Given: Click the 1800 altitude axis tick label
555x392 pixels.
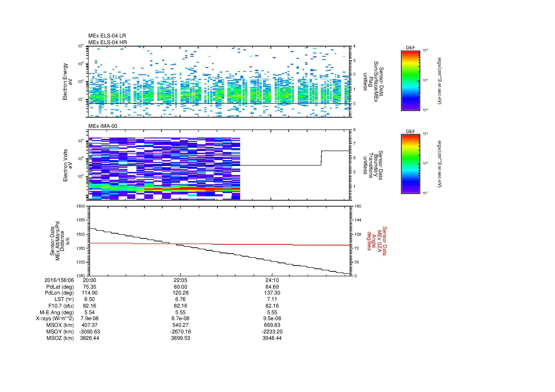Looking at the screenshot, I should click(81, 206).
